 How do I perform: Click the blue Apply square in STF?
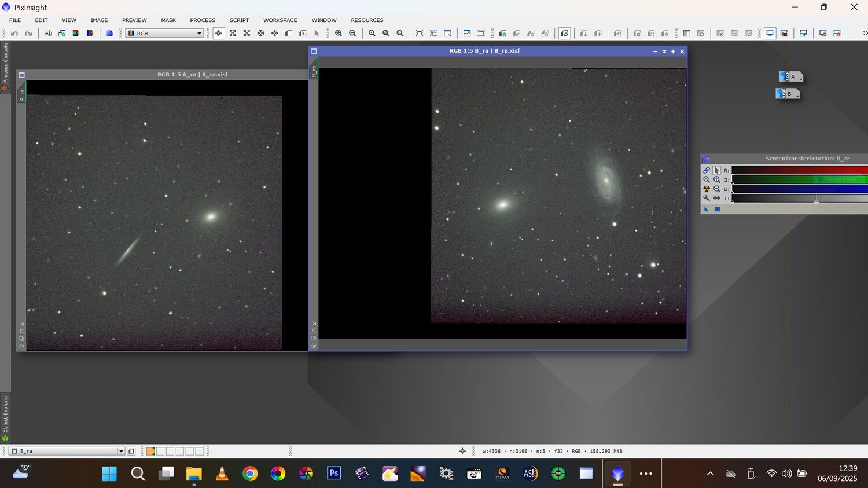(718, 209)
